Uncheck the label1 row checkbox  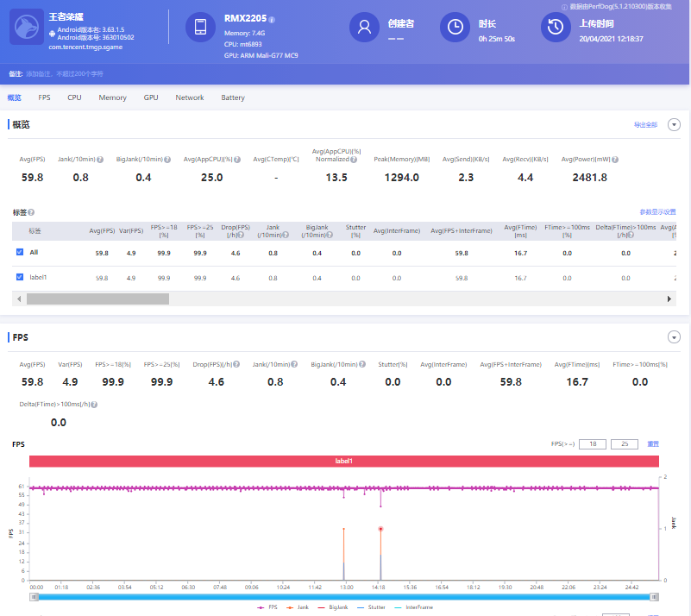click(19, 277)
